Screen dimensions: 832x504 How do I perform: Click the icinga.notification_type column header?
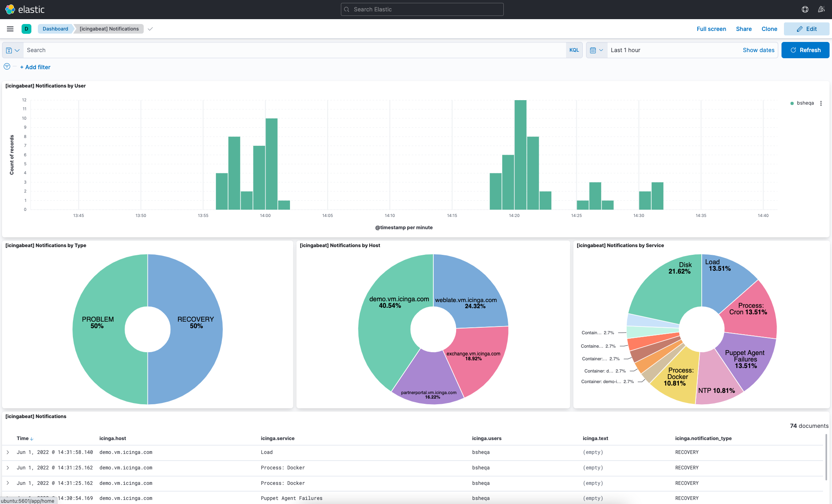703,438
